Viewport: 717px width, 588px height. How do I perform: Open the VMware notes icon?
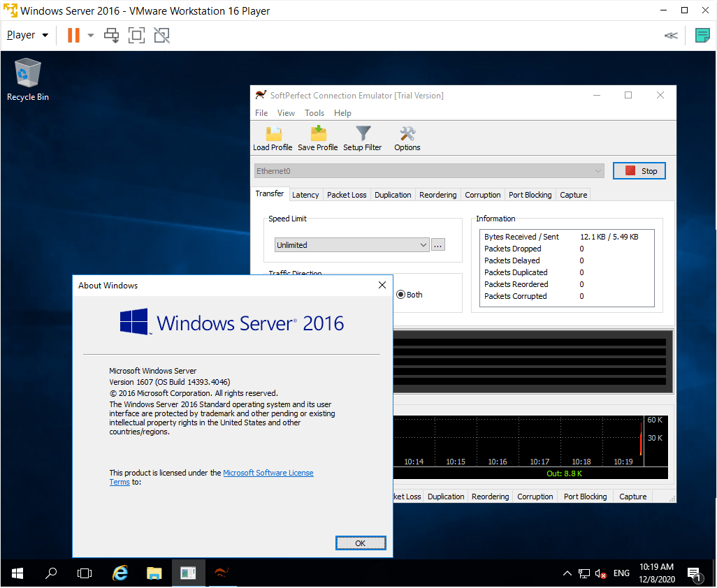[x=702, y=35]
